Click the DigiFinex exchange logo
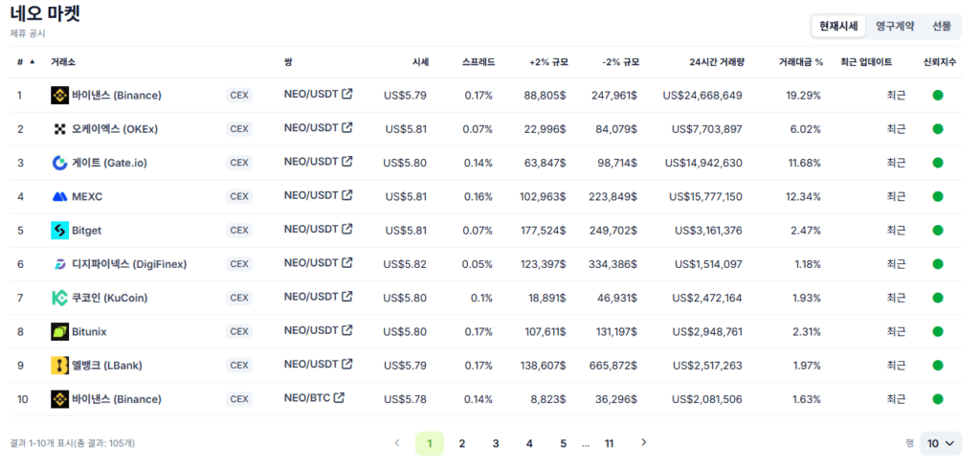 tap(59, 264)
